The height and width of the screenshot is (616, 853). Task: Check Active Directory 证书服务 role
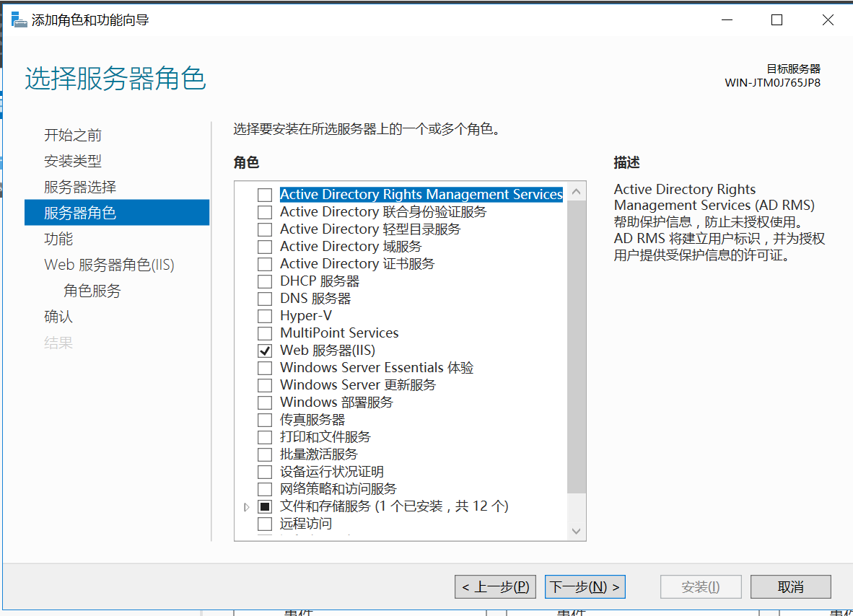point(265,264)
